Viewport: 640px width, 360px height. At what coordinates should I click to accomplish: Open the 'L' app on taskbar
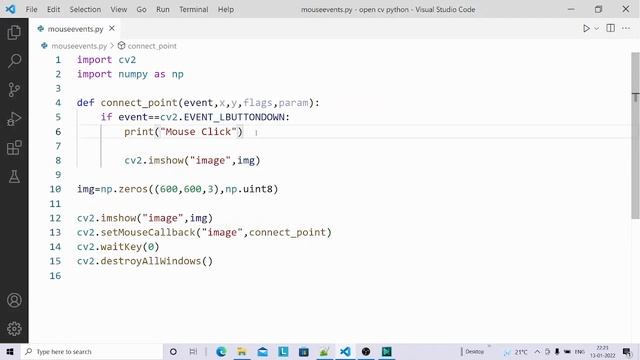pos(283,351)
